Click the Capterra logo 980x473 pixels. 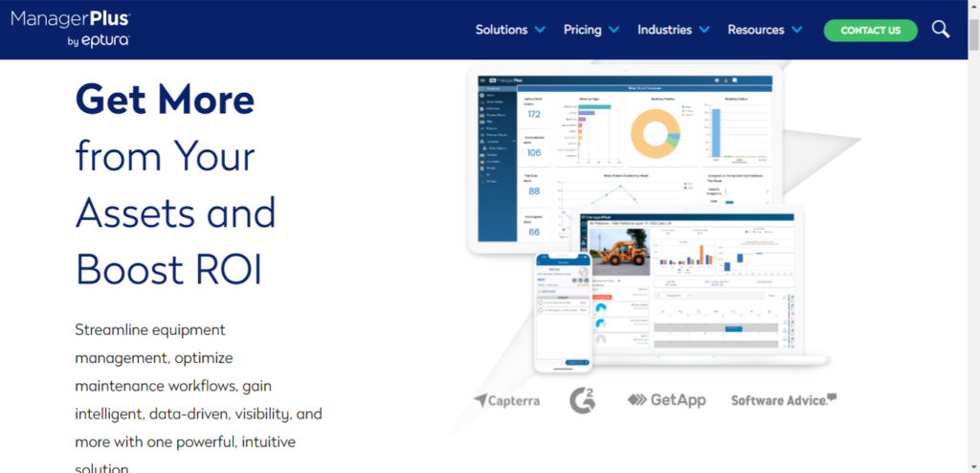coord(506,400)
